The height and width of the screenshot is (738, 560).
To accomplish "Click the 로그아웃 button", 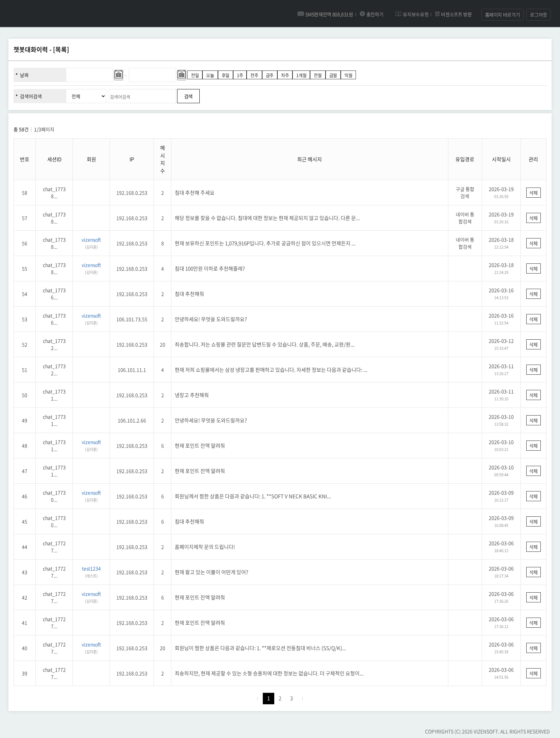I will [538, 15].
